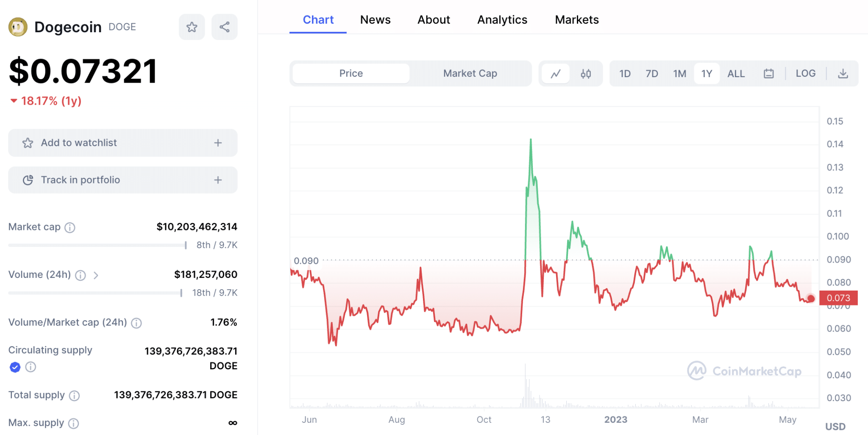This screenshot has height=435, width=868.
Task: Open Total supply info icon
Action: (x=75, y=396)
